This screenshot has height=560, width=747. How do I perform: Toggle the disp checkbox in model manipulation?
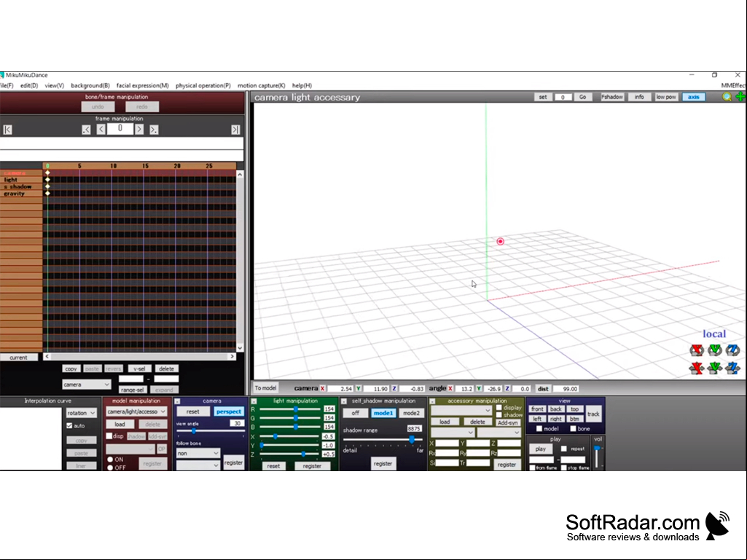[x=109, y=436]
